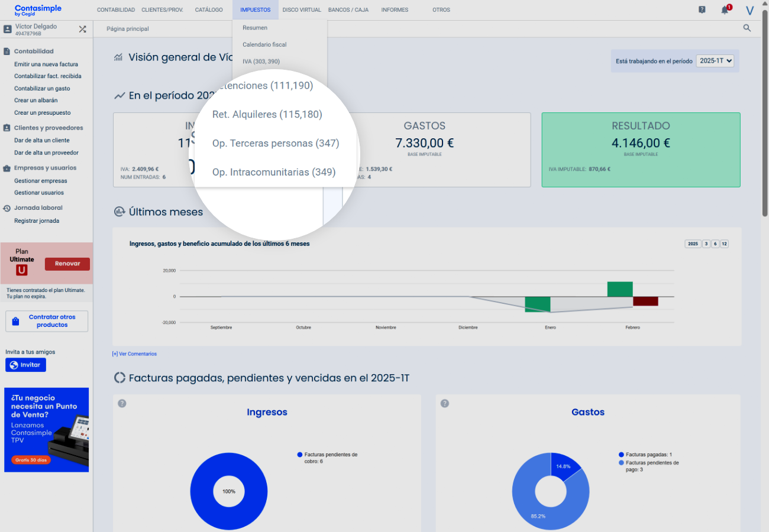Open the user avatar V menu
This screenshot has width=769, height=532.
pos(750,10)
